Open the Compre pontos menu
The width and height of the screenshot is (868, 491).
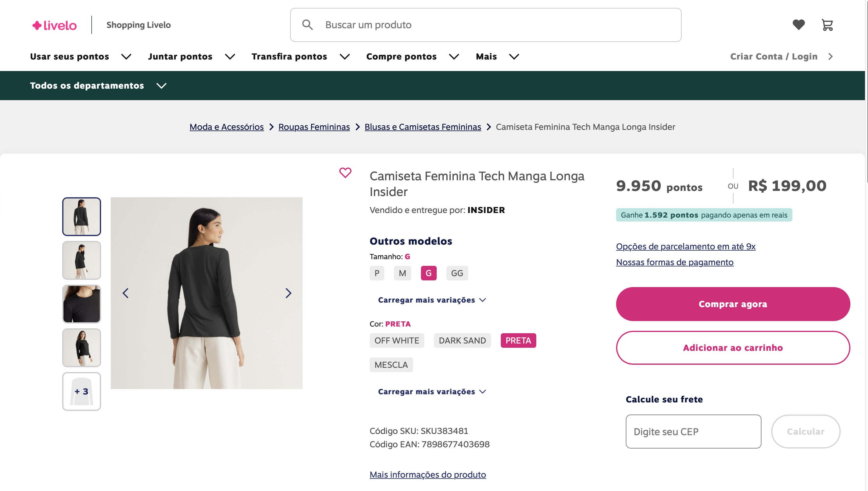click(413, 57)
